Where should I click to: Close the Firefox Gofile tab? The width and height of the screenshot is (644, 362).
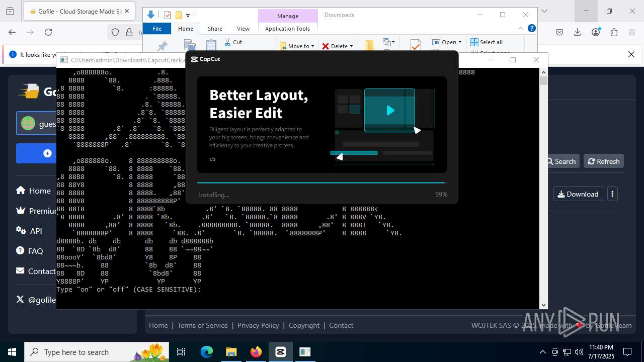126,11
